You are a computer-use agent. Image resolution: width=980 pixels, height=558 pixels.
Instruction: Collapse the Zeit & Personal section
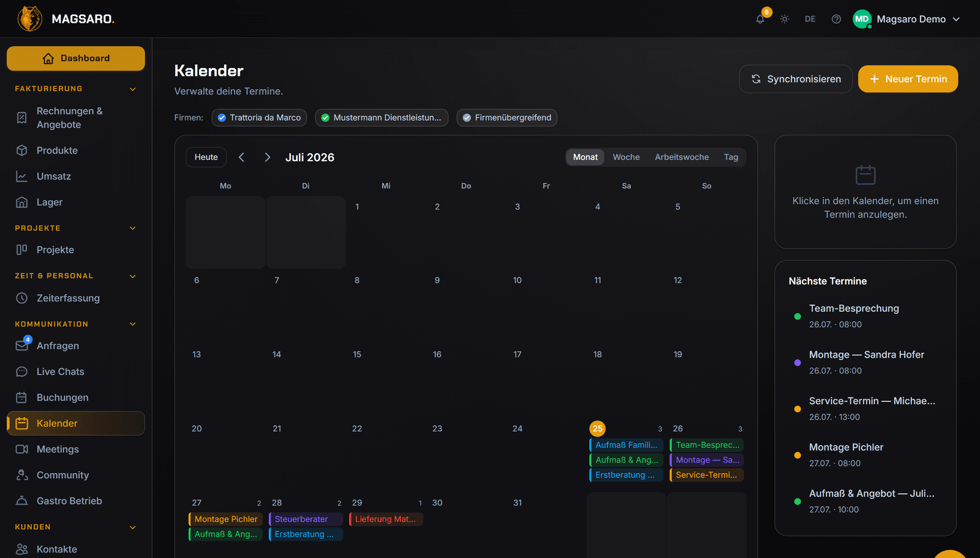pos(133,276)
